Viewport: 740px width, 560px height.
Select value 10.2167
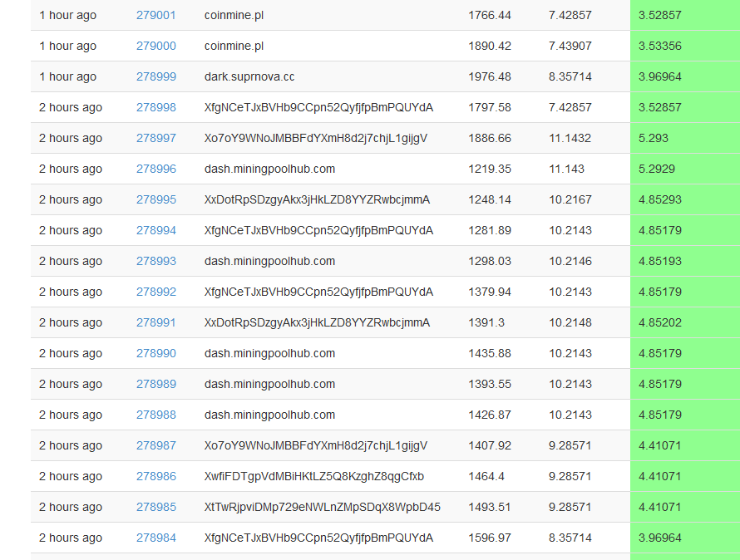(x=570, y=199)
